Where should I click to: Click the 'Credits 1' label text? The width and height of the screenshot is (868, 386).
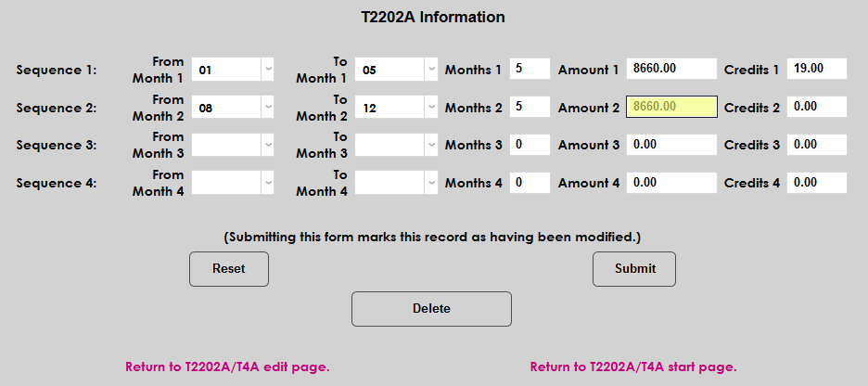click(x=752, y=71)
